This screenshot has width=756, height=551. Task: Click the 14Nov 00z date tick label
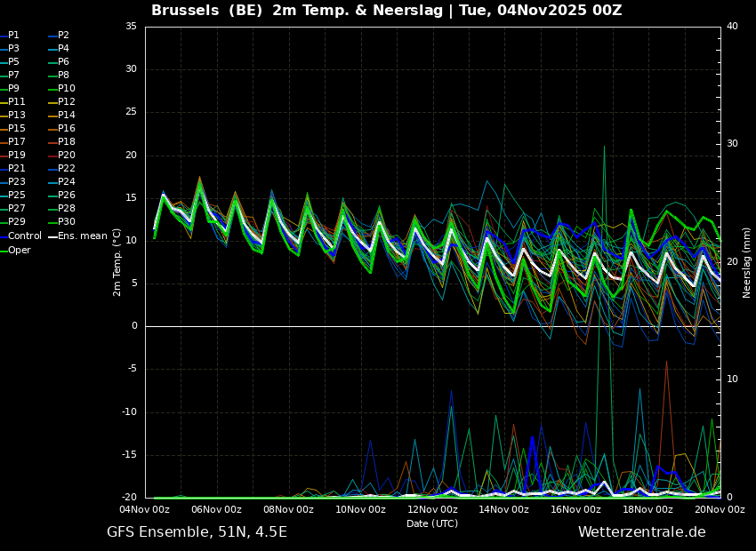(503, 509)
